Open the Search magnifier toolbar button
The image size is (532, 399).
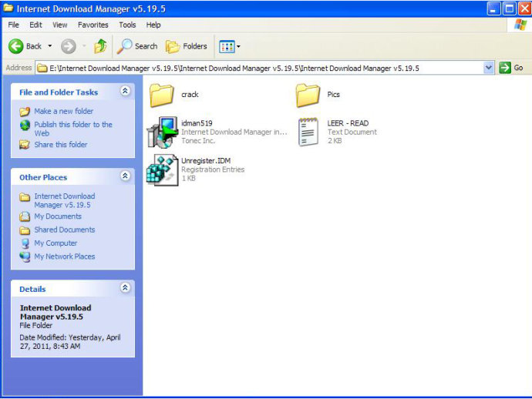click(x=137, y=46)
